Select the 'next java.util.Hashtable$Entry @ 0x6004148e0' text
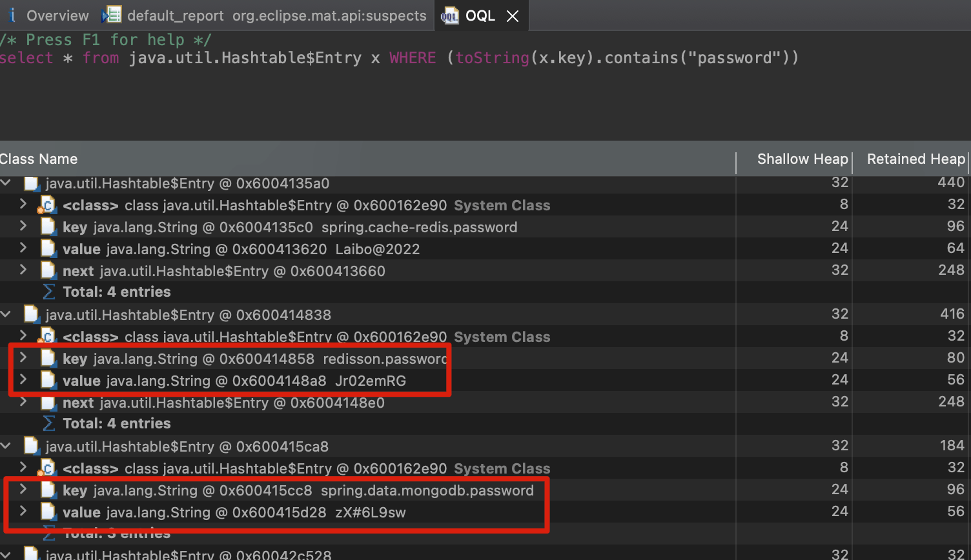Screen dimensions: 971x560 (x=223, y=403)
